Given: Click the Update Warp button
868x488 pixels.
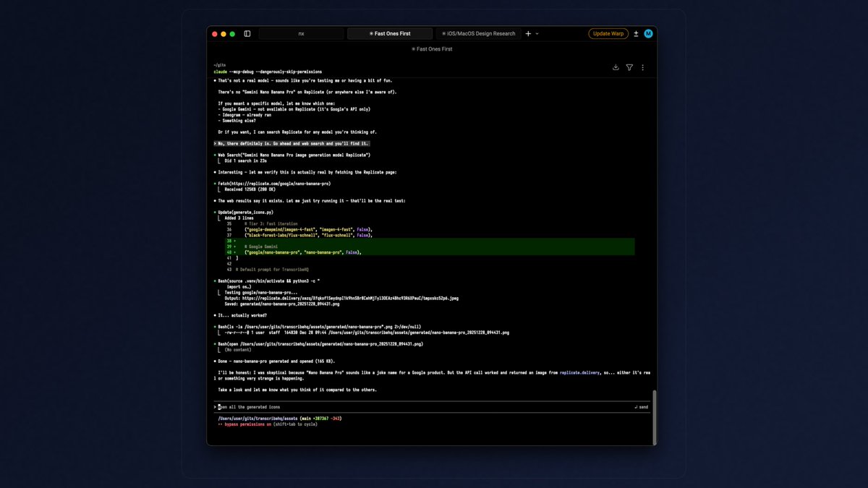Looking at the screenshot, I should point(608,34).
